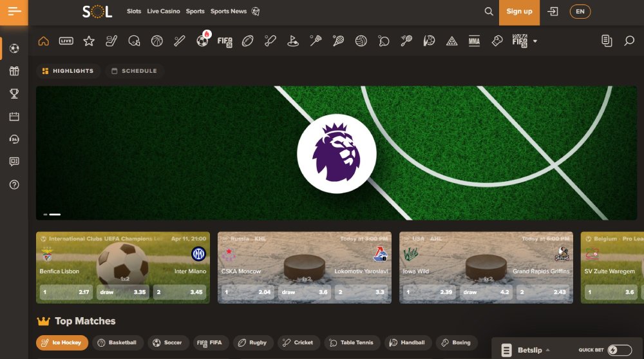Viewport: 644px width, 359px height.
Task: Bet on Inter Milano win 3.45
Action: coord(180,292)
